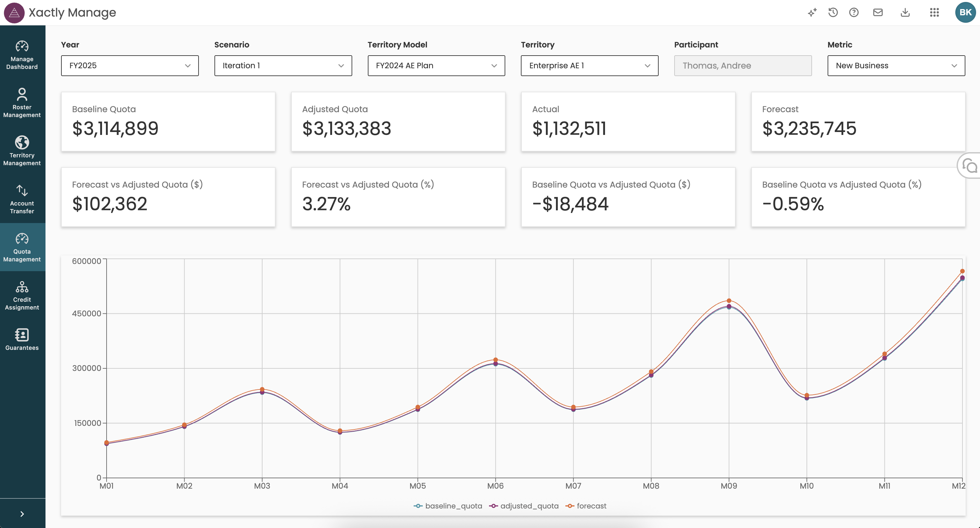This screenshot has width=980, height=528.
Task: Click the download icon in header
Action: click(x=905, y=13)
